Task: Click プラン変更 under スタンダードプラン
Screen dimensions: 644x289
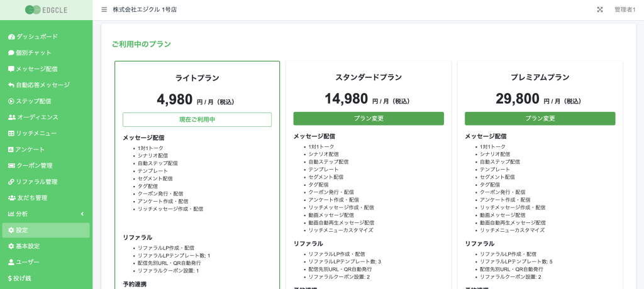Action: pyautogui.click(x=369, y=119)
